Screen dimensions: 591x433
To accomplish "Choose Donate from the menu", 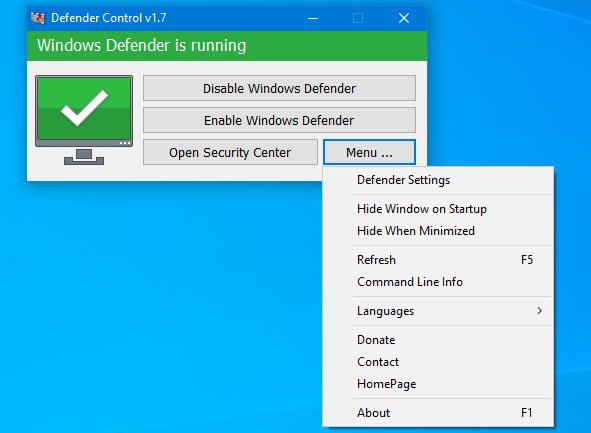I will tap(438, 340).
